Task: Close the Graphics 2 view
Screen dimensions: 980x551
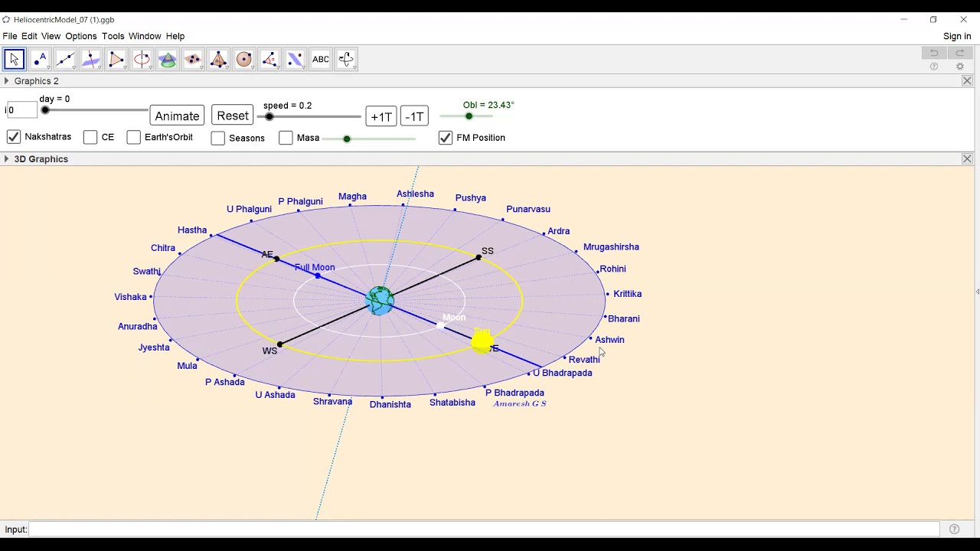Action: [x=967, y=81]
